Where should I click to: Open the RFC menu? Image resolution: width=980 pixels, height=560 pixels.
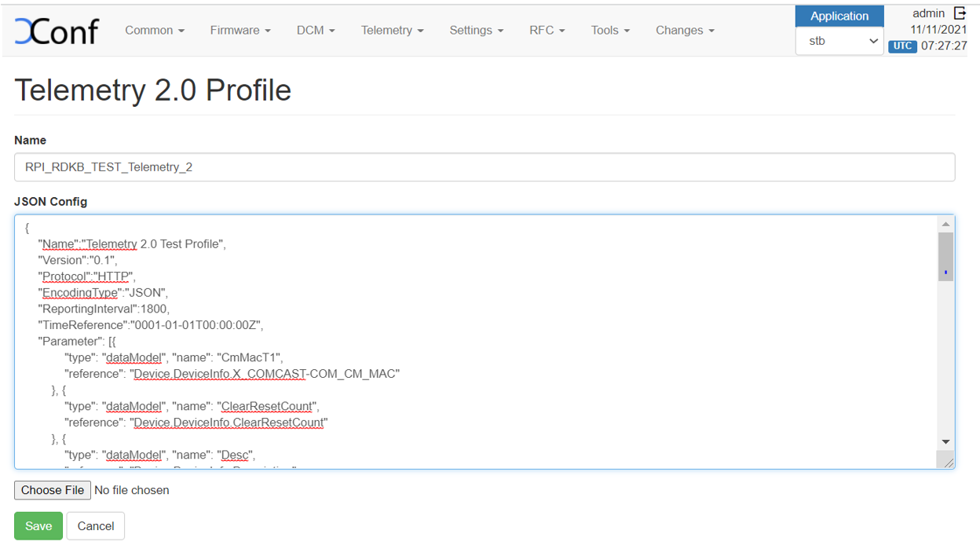547,31
